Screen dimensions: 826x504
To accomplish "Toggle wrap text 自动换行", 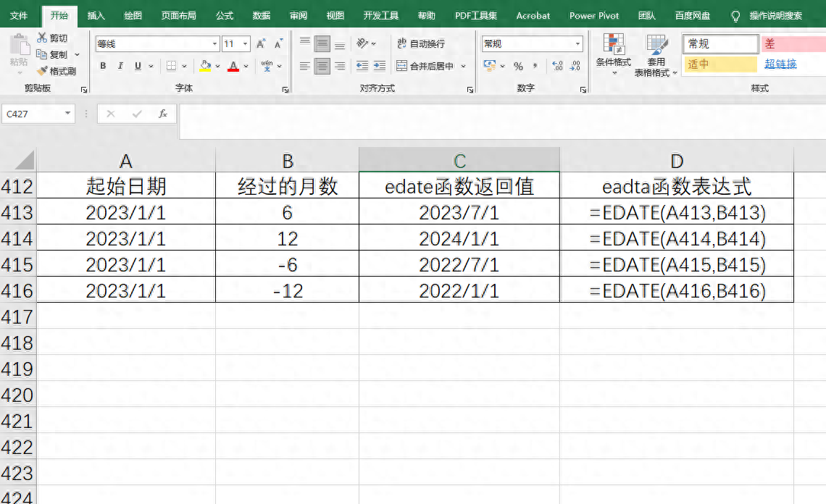I will [421, 43].
